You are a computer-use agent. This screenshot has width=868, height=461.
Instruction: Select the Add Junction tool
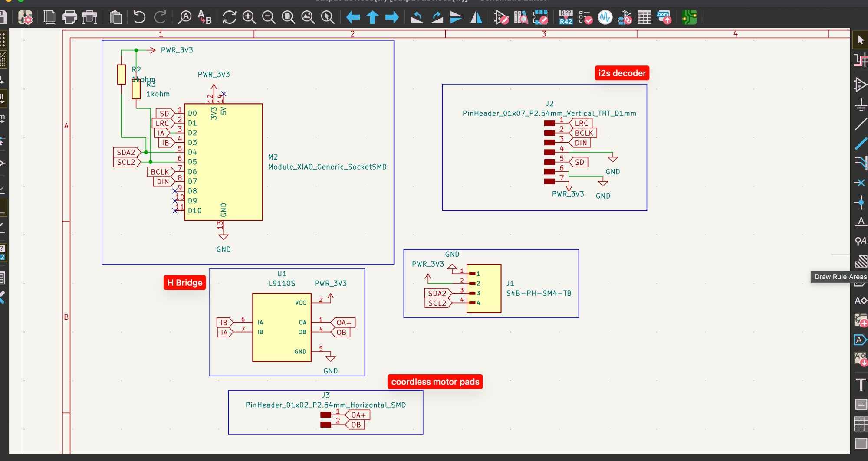(x=860, y=202)
